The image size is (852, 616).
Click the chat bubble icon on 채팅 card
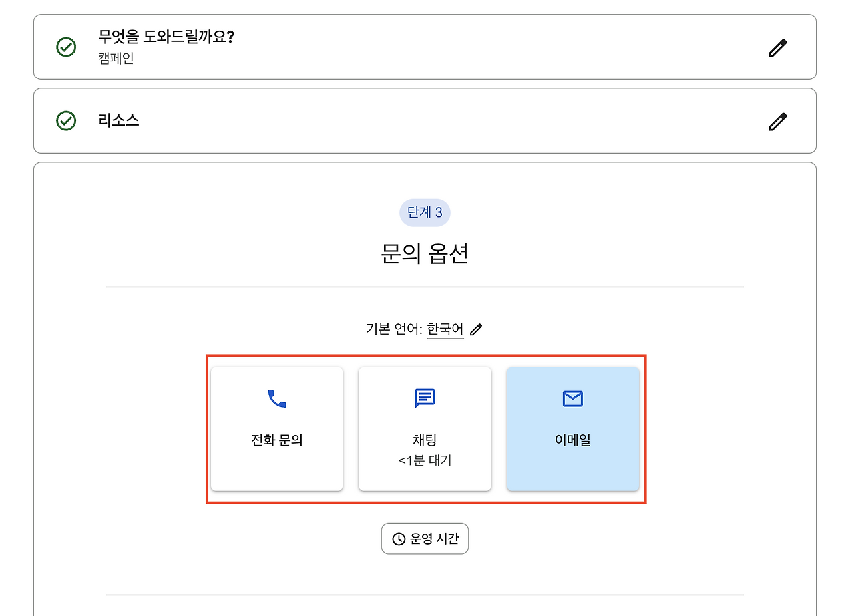[425, 398]
